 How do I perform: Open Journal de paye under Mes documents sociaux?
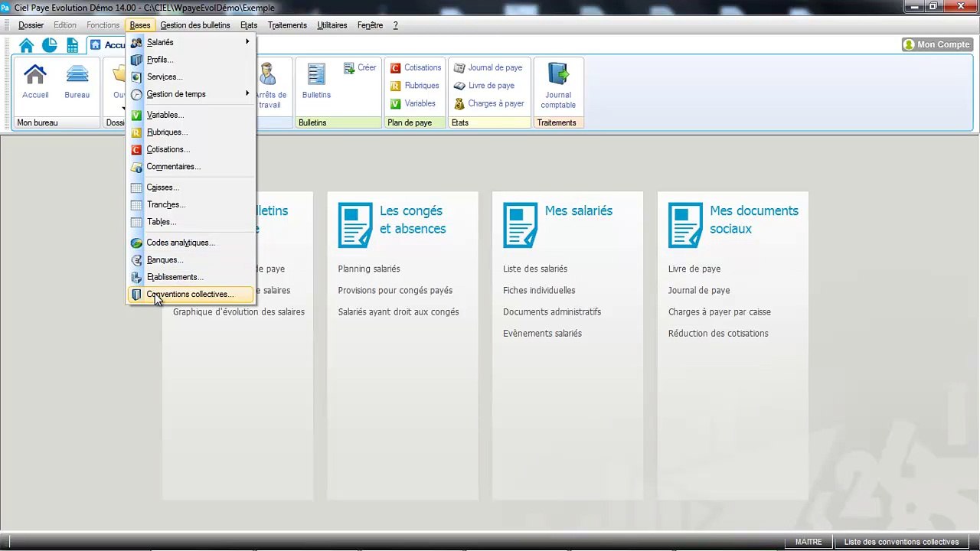pos(699,290)
